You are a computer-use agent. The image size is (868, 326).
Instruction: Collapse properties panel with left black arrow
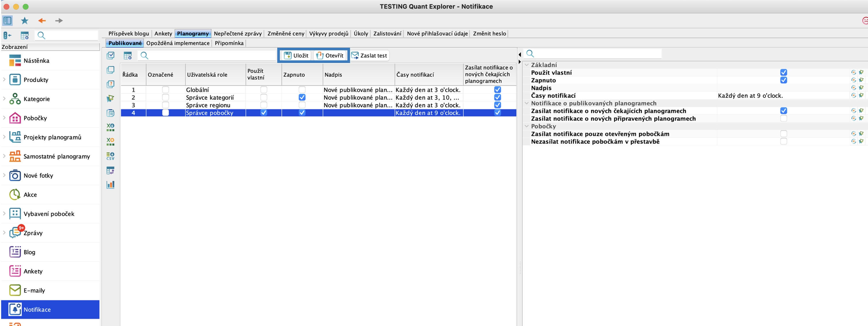pos(520,55)
